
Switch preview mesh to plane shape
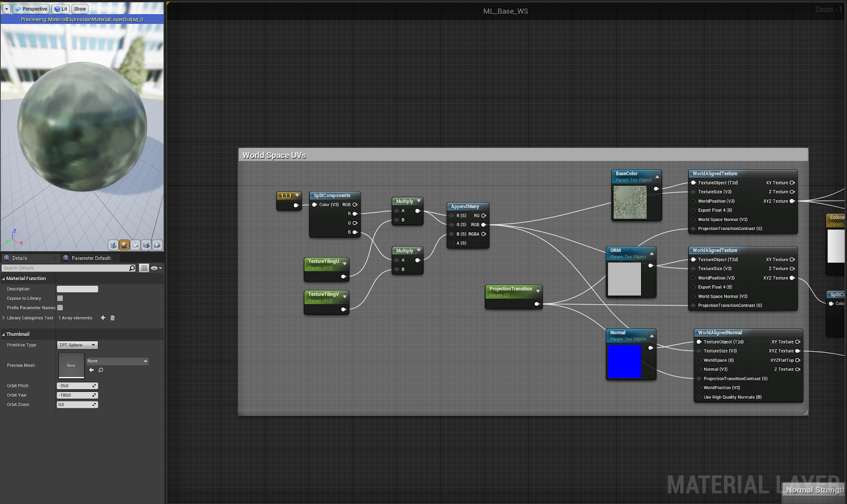(x=136, y=245)
